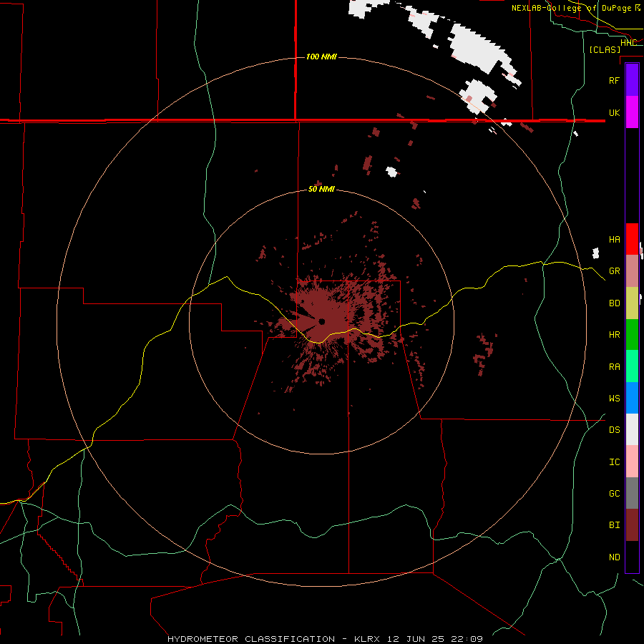The width and height of the screenshot is (644, 644).
Task: Click the Hydrometeor Classification KLRX timestamp caption
Action: pyautogui.click(x=325, y=639)
